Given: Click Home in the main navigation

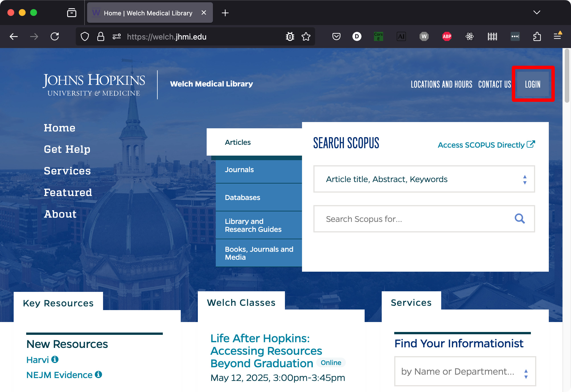Looking at the screenshot, I should 60,128.
